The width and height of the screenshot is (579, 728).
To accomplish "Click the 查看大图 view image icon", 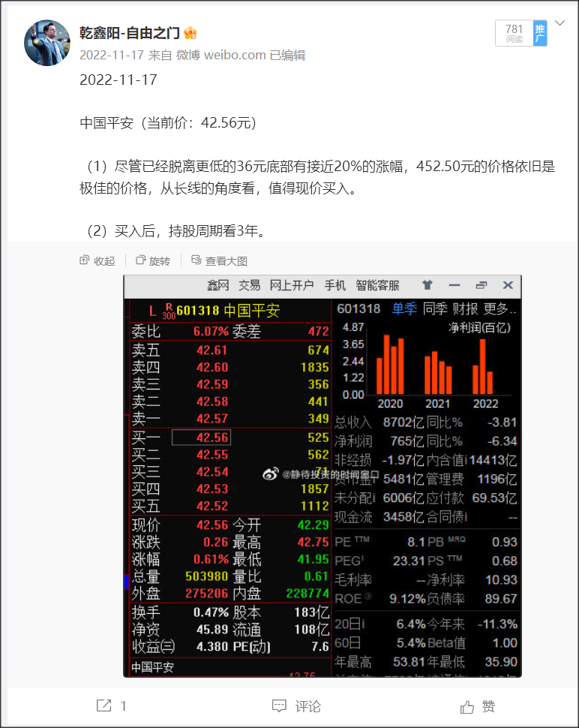I will click(x=196, y=260).
